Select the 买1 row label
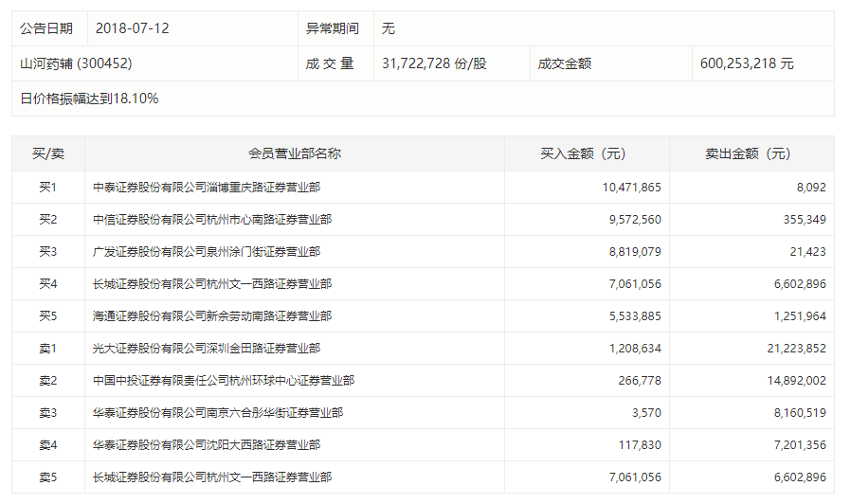Image resolution: width=851 pixels, height=504 pixels. [x=48, y=188]
